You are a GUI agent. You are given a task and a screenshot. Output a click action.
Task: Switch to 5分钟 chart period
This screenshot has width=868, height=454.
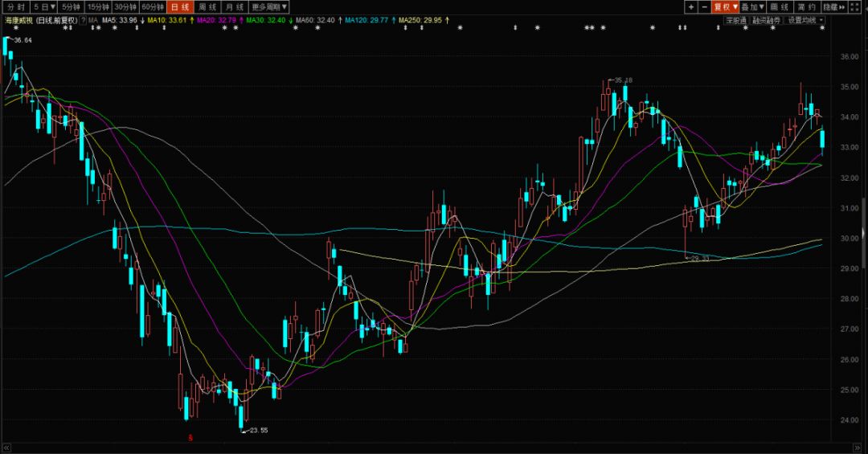[x=71, y=7]
